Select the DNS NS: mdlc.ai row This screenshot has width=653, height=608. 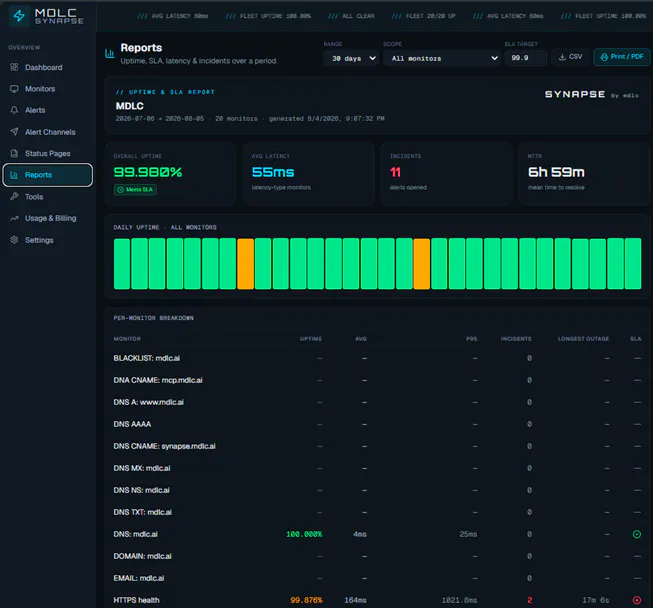377,490
